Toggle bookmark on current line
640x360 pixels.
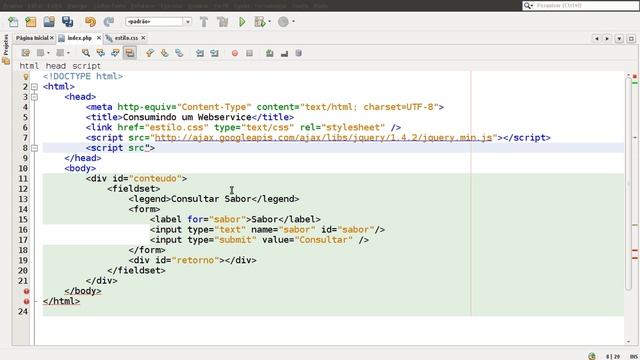[x=179, y=53]
